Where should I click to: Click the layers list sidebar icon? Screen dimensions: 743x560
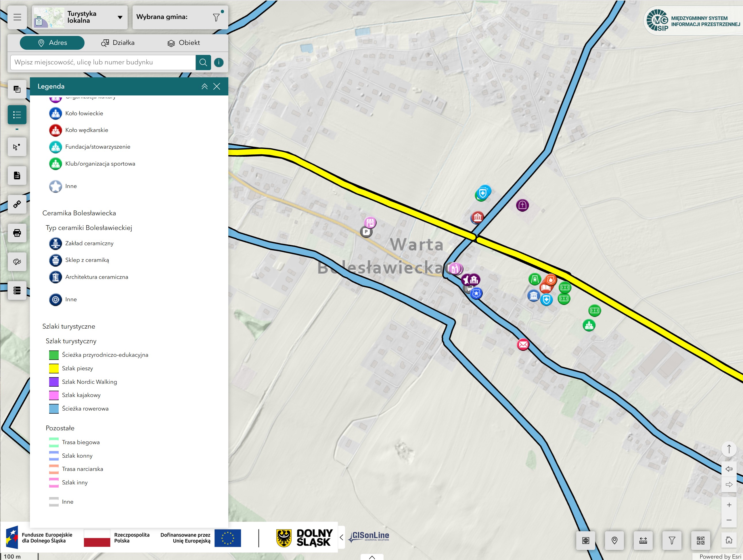(x=17, y=89)
